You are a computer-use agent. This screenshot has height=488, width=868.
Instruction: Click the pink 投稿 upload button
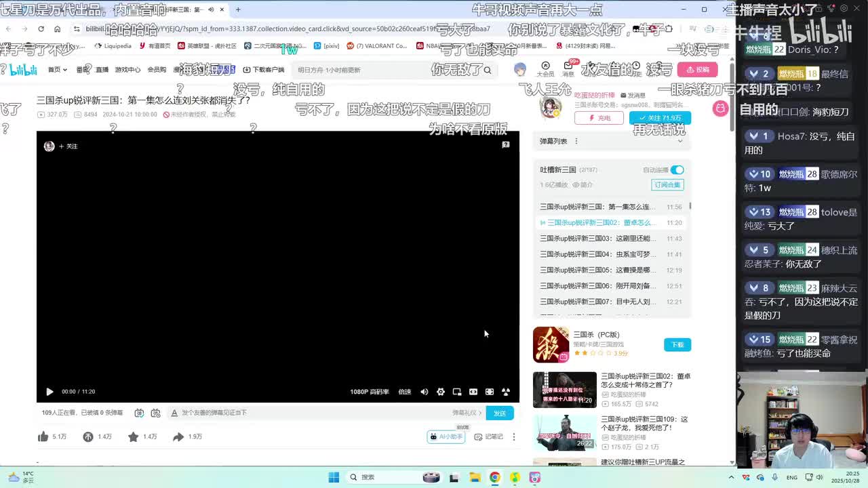coord(697,70)
